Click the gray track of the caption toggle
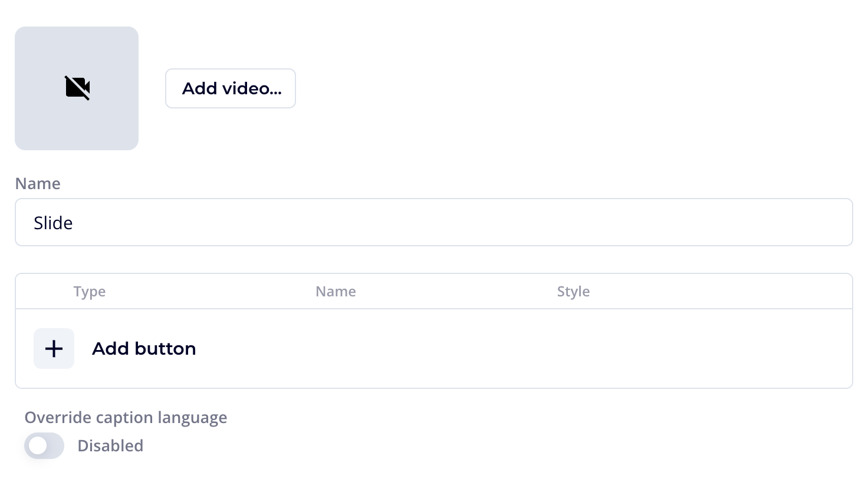 coord(55,445)
